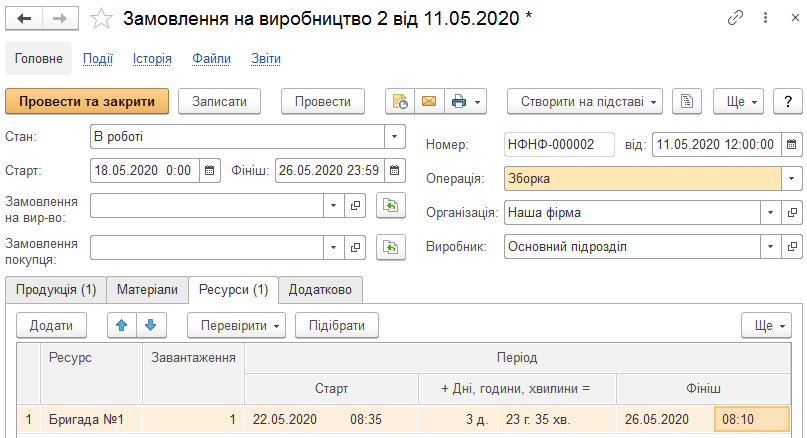Print the document using printer icon
This screenshot has height=438, width=807.
(458, 101)
